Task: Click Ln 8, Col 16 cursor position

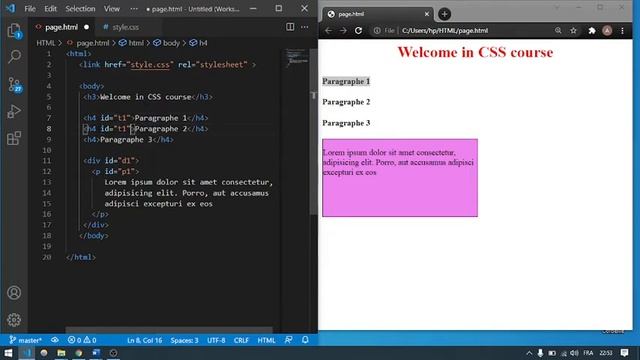Action: point(144,340)
